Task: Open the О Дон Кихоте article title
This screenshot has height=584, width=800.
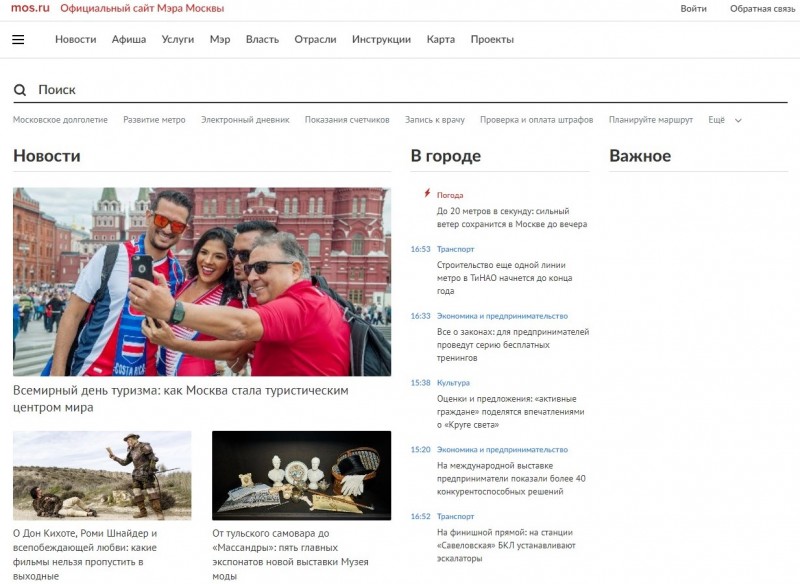Action: click(x=85, y=554)
